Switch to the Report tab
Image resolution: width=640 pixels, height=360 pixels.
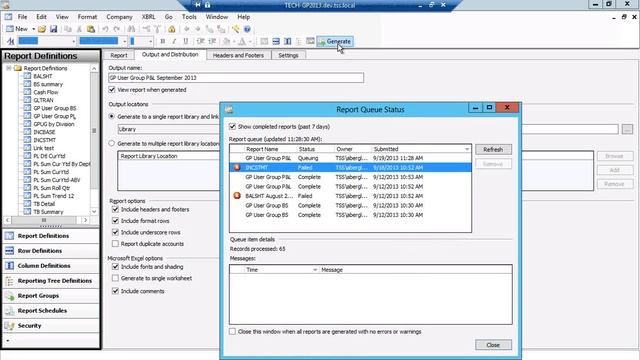tap(119, 55)
